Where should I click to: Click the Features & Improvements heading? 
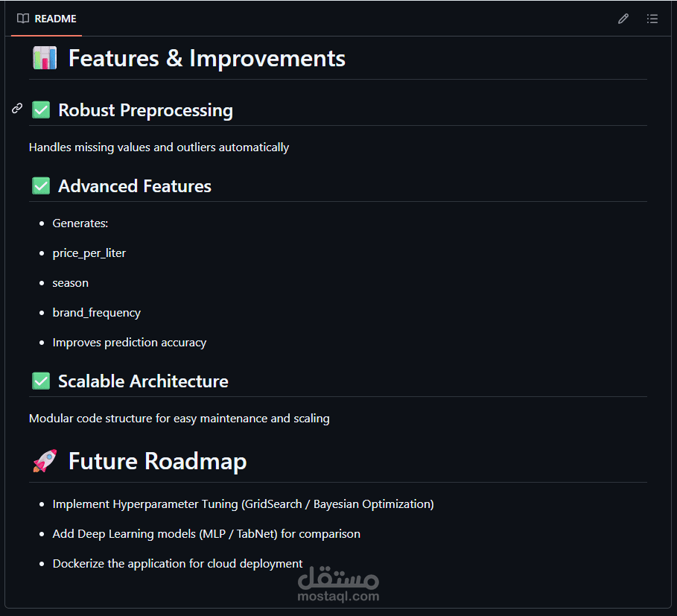coord(206,58)
